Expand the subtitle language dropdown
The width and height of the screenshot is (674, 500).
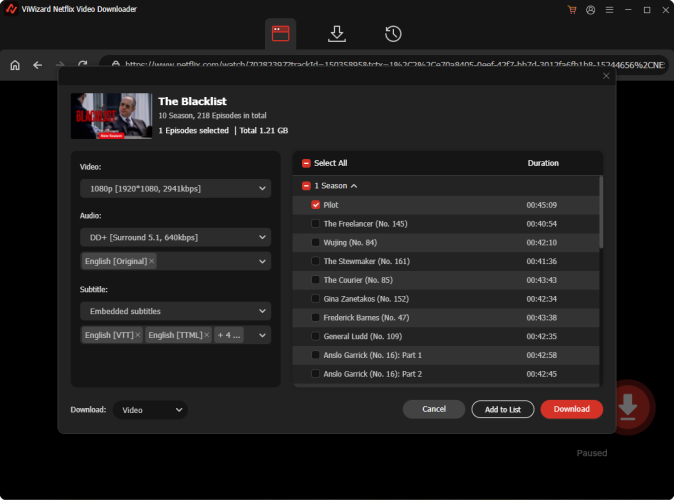[262, 335]
